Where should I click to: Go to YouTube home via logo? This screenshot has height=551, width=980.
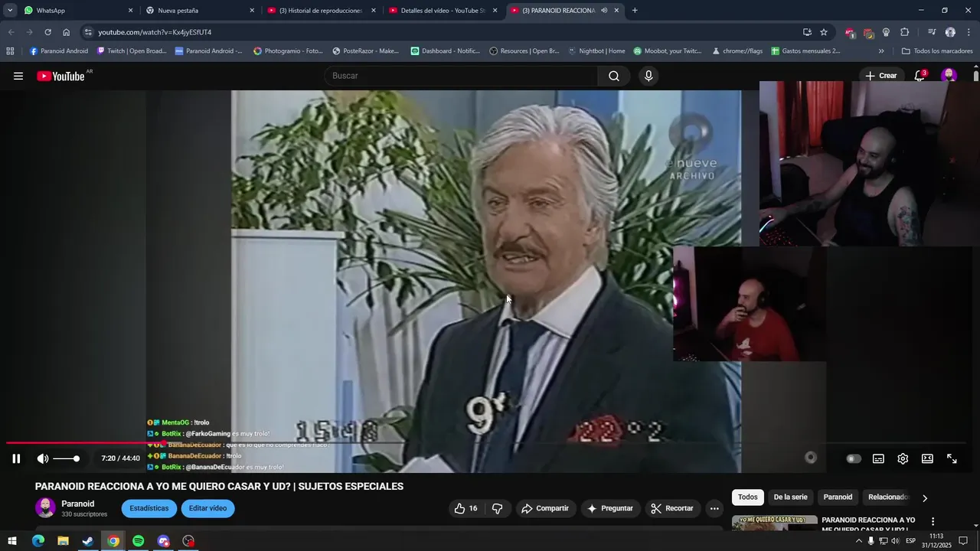pos(60,76)
